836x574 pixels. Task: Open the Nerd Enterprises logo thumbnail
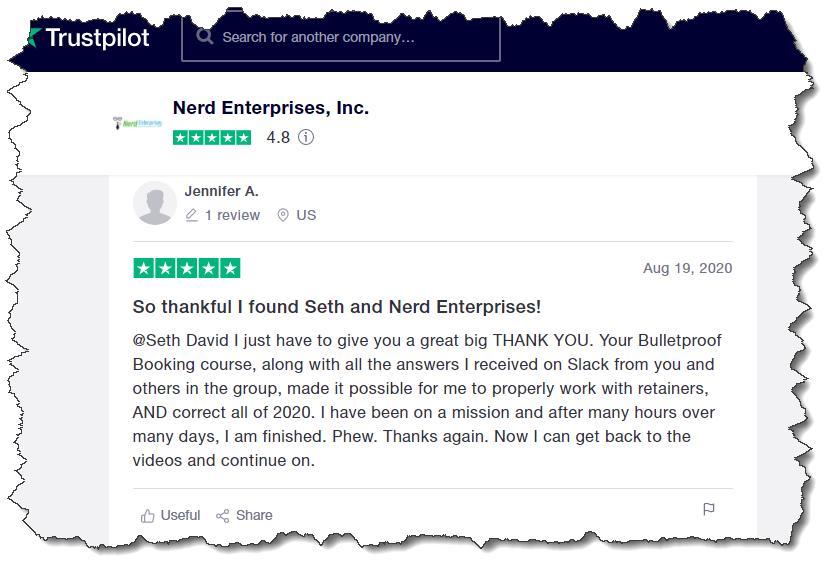pos(137,122)
